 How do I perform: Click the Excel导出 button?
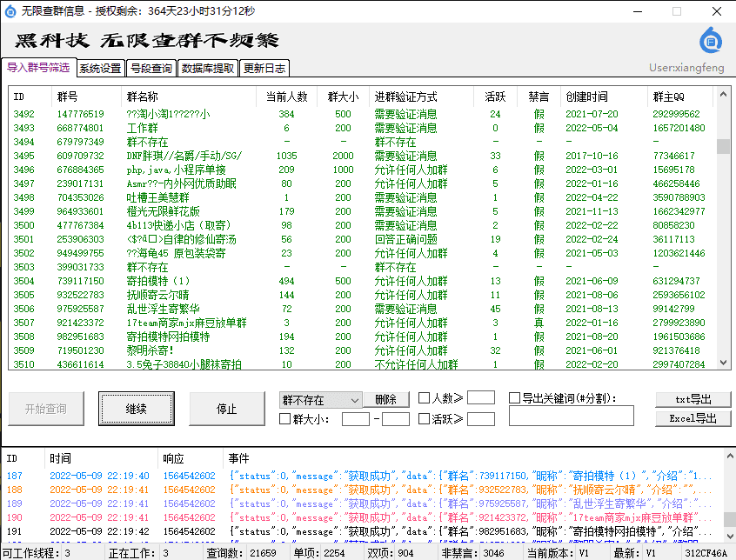pos(693,418)
